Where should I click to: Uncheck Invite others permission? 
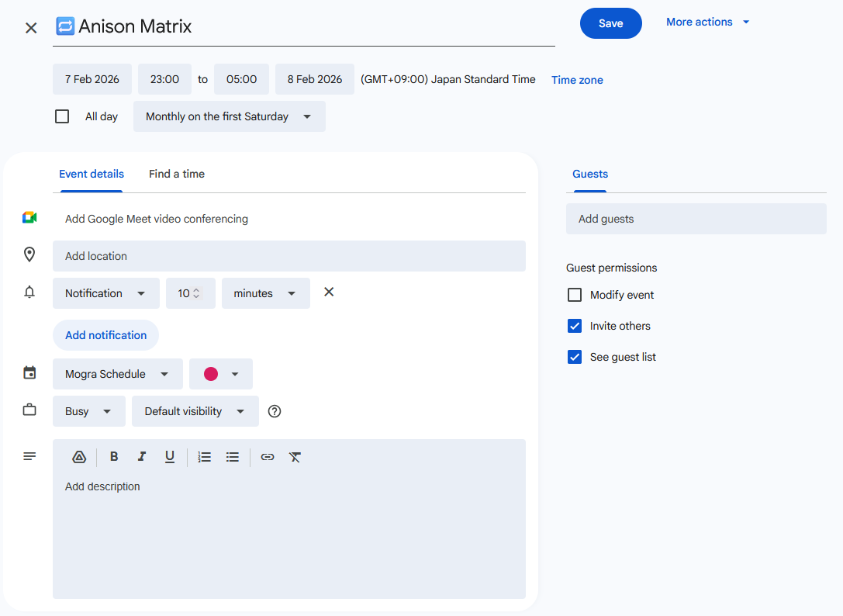point(575,326)
